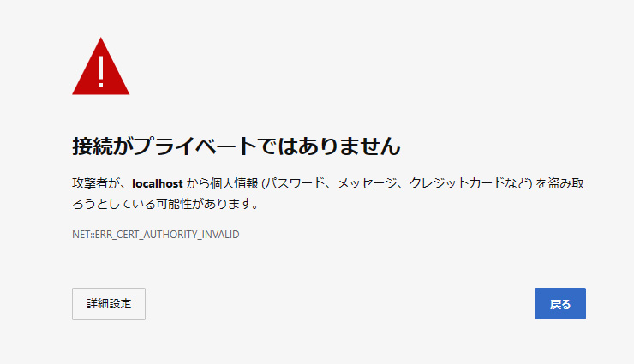Click を盗み取 ending the first line
The height and width of the screenshot is (364, 634).
click(560, 183)
